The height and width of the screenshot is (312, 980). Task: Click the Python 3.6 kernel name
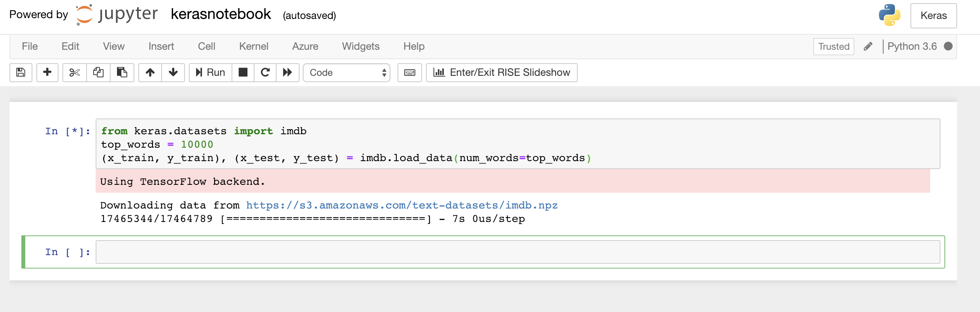click(x=912, y=46)
